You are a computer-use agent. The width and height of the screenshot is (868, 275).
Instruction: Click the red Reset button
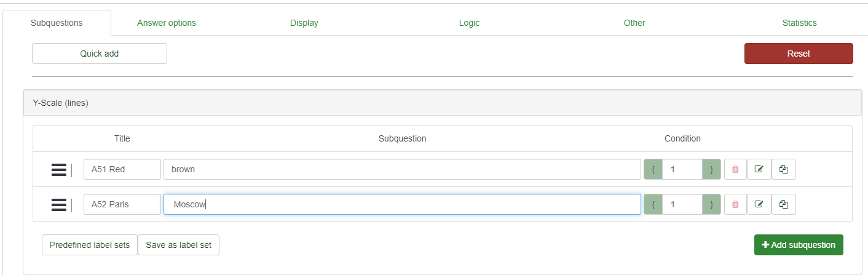tap(799, 54)
